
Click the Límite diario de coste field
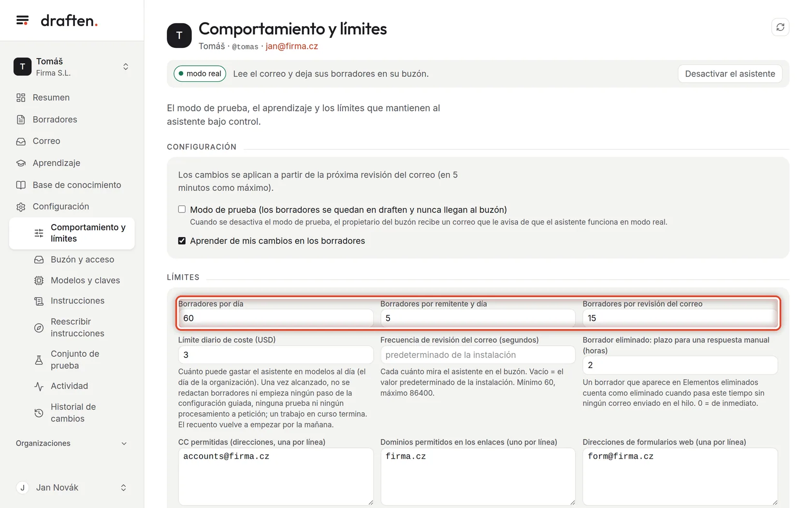click(x=275, y=355)
